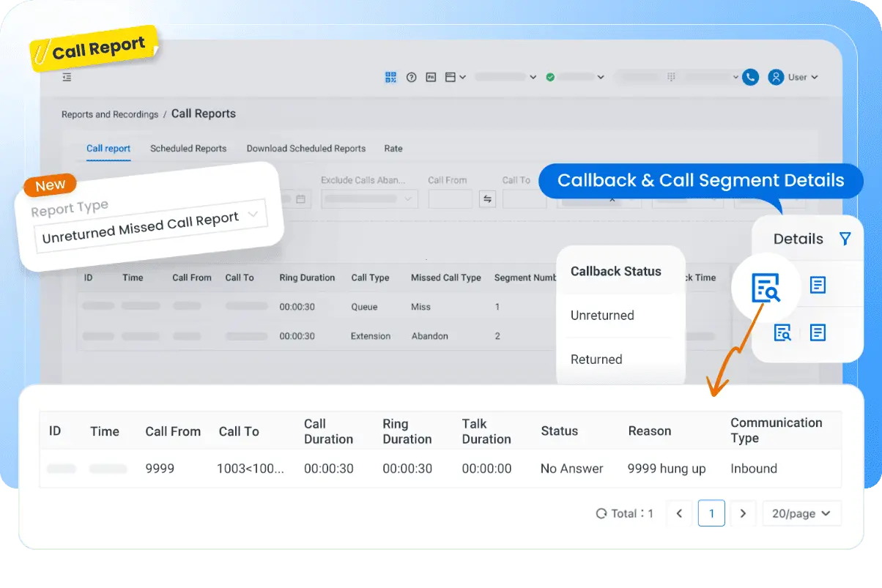Click the calendar icon in date field
This screenshot has width=882, height=588.
click(x=300, y=198)
